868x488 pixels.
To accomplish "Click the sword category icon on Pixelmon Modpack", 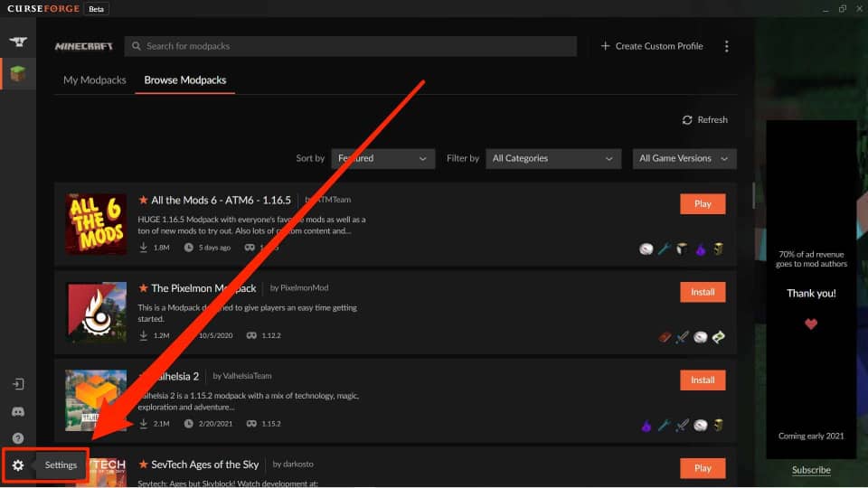I will tap(682, 337).
